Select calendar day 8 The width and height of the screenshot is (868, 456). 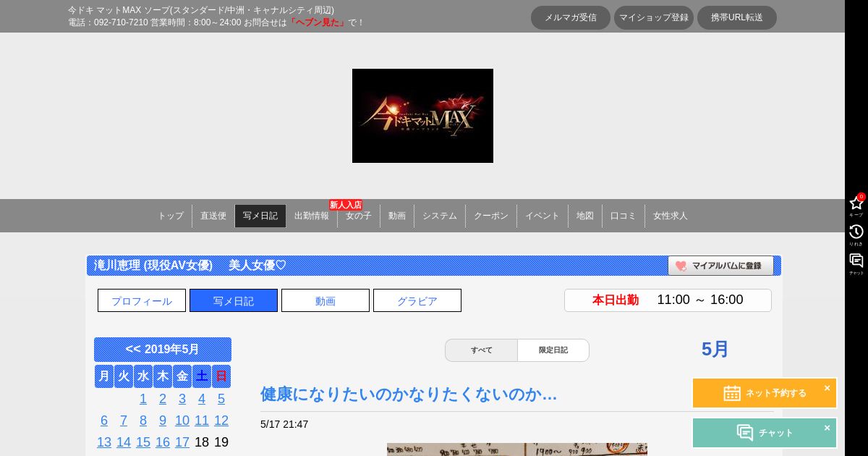pos(143,421)
